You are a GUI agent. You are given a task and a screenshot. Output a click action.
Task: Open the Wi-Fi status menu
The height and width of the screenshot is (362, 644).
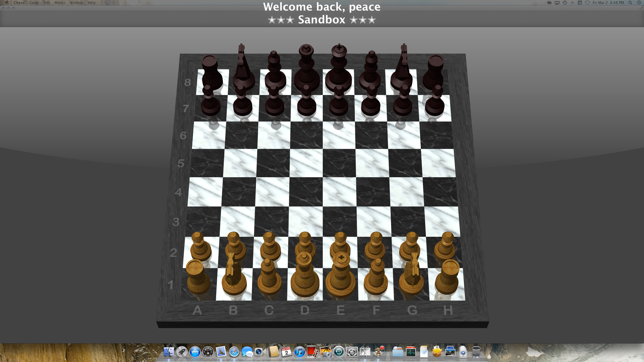click(x=587, y=3)
